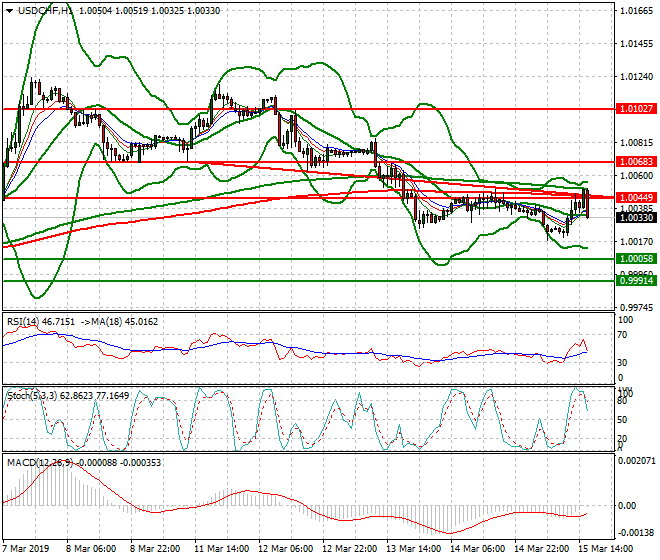This screenshot has height=560, width=660.
Task: Click the 15 Mar 14:00 time label
Action: click(606, 549)
